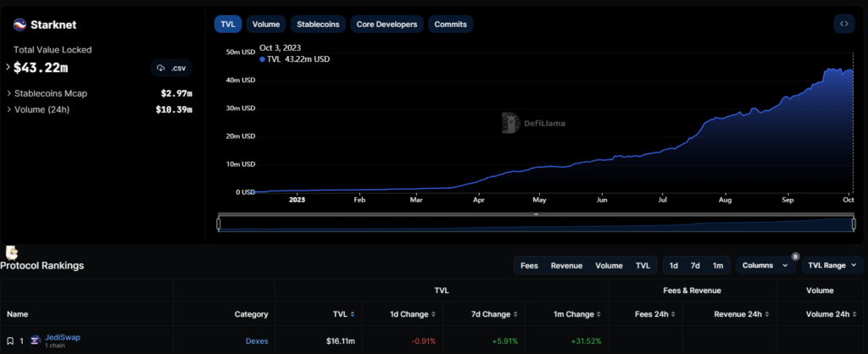Click the Starknet chain logo
The width and height of the screenshot is (868, 354).
point(19,25)
